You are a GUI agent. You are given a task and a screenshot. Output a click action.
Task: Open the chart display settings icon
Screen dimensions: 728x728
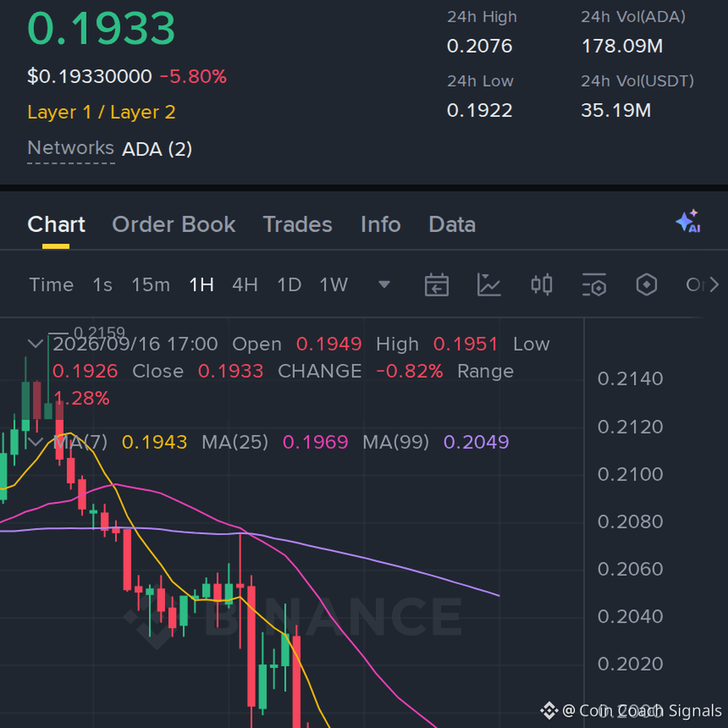coord(595,284)
